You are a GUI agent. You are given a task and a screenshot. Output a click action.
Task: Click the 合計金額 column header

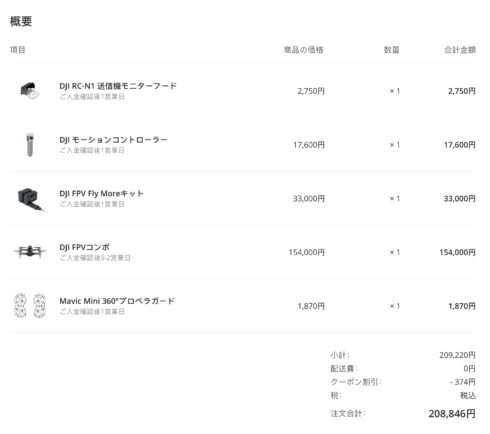coord(460,50)
